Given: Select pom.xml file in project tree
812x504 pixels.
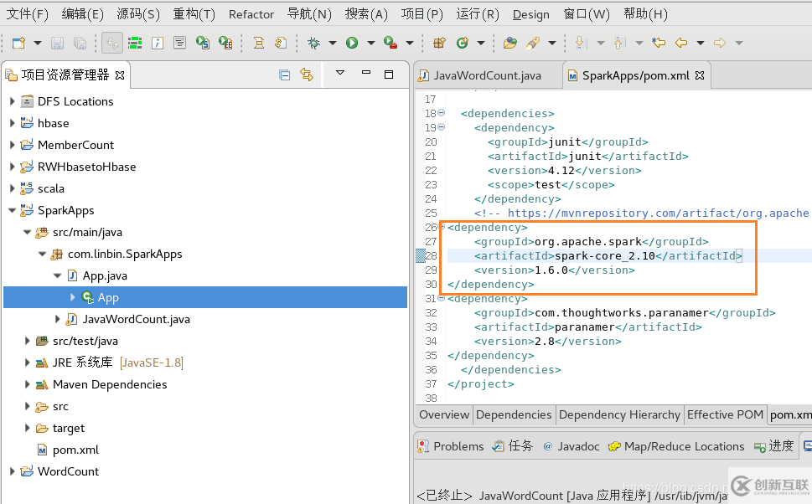Looking at the screenshot, I should (x=75, y=450).
